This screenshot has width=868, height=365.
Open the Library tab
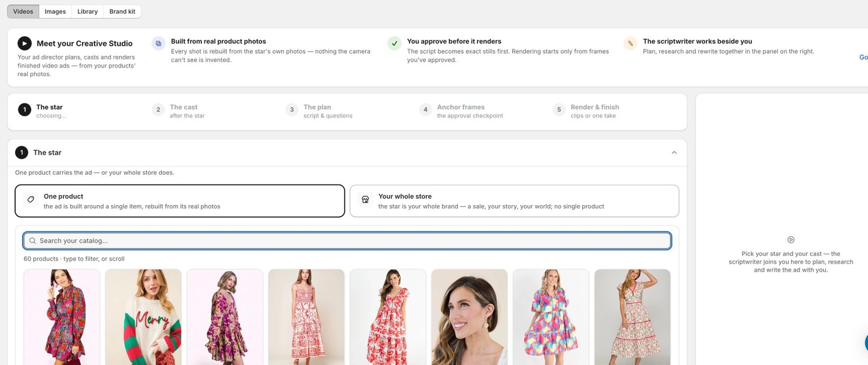coord(87,11)
